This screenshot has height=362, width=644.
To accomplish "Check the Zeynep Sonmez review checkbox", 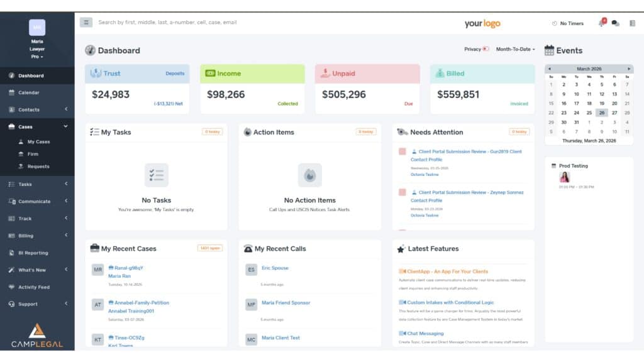I will pyautogui.click(x=402, y=192).
